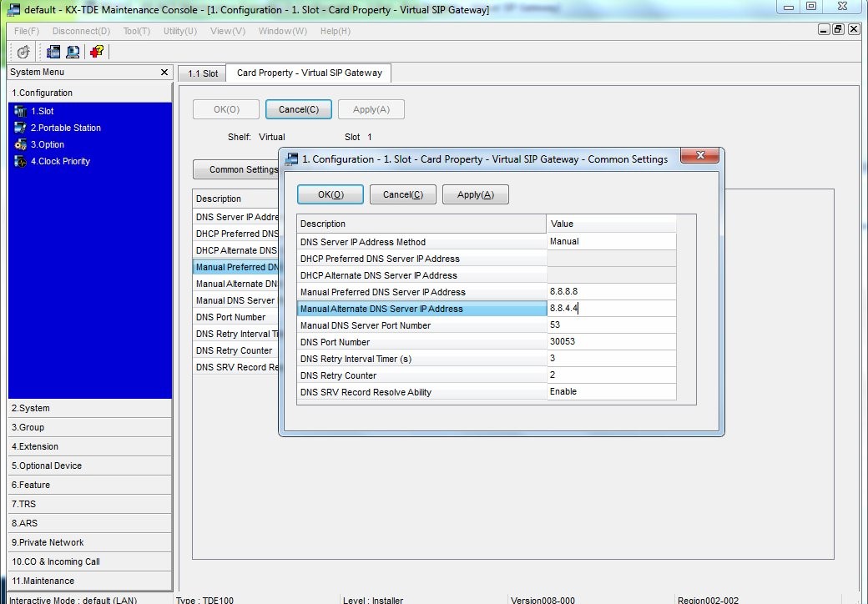Click OK(O) in the Common Settings dialog
The height and width of the screenshot is (604, 868).
[331, 194]
